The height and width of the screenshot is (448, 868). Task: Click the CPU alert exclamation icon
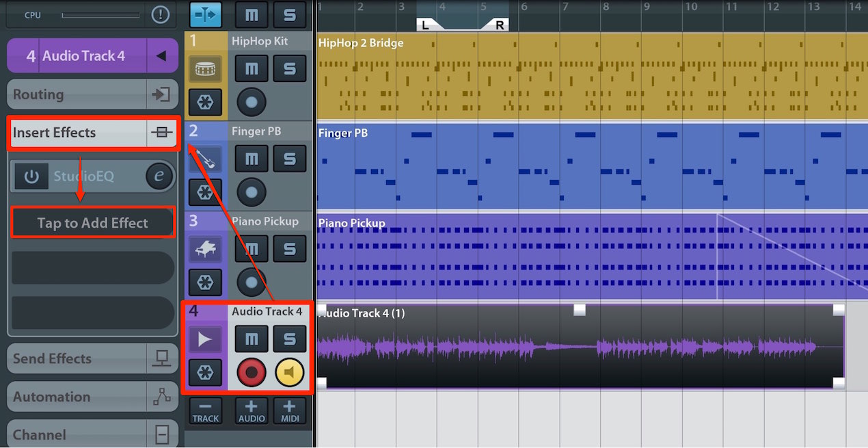(161, 14)
